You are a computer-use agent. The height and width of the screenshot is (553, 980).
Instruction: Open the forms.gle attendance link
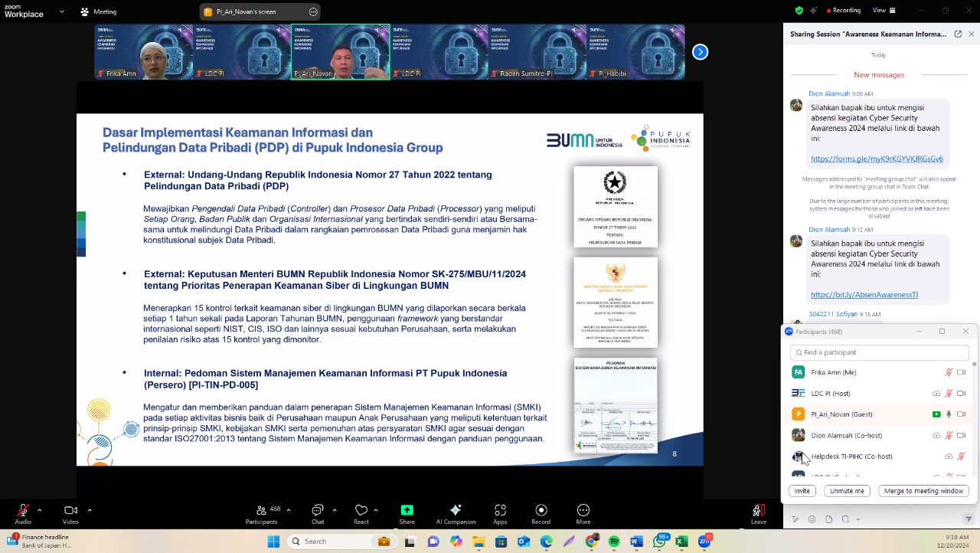point(877,159)
